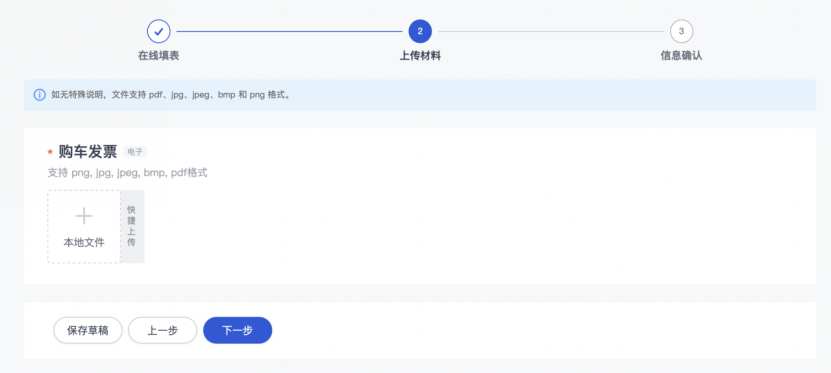Go to 信息确认 step label
Screen dimensions: 831x373
click(681, 56)
